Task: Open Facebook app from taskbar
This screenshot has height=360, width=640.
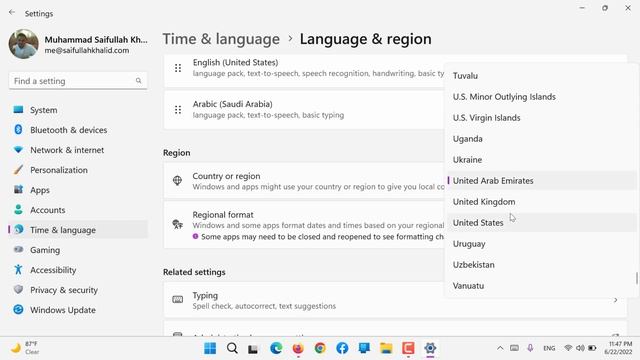Action: coord(342,348)
